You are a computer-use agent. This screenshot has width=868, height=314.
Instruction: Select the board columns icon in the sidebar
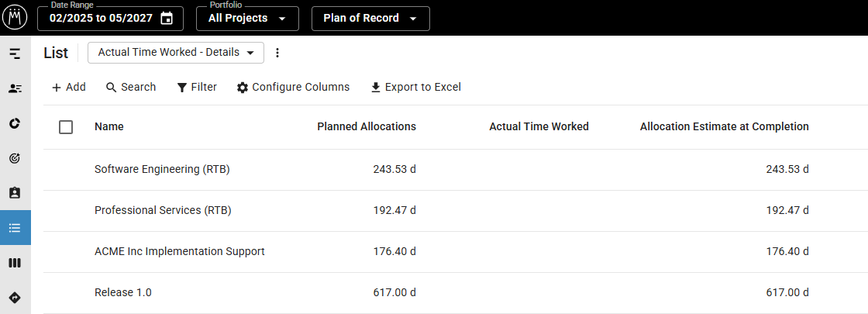15,263
